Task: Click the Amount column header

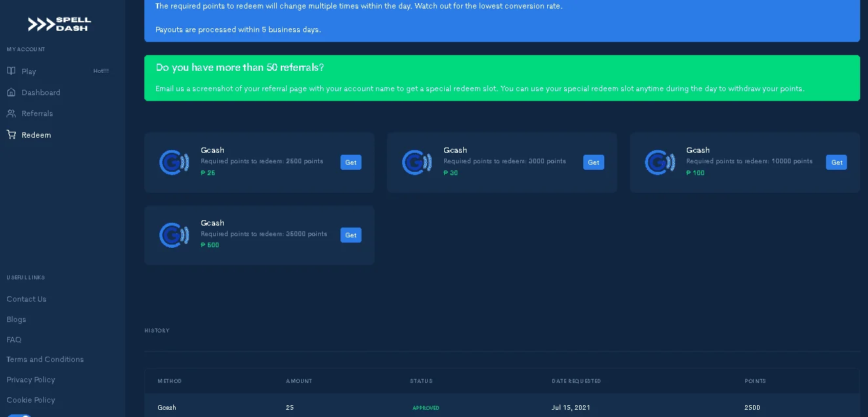Action: click(x=299, y=381)
